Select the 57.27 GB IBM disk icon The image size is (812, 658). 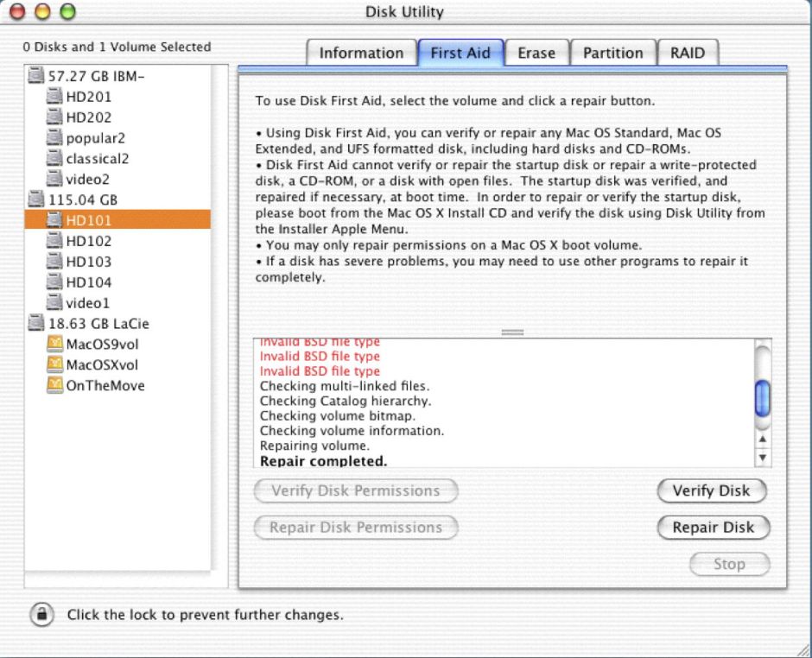38,76
